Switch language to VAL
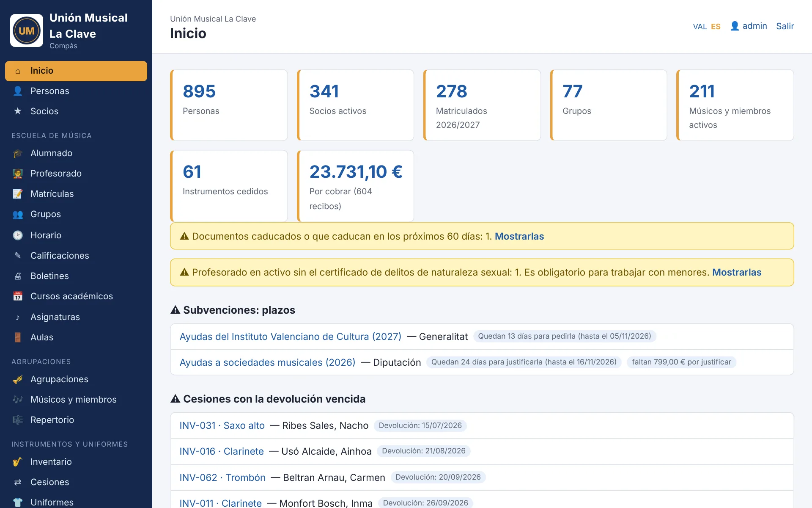The image size is (812, 508). [x=700, y=26]
